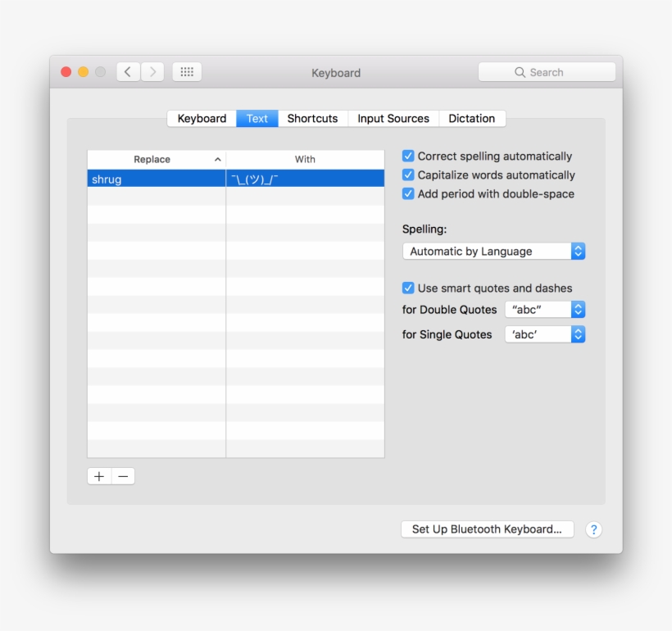Click the back navigation arrow
672x631 pixels.
tap(128, 72)
